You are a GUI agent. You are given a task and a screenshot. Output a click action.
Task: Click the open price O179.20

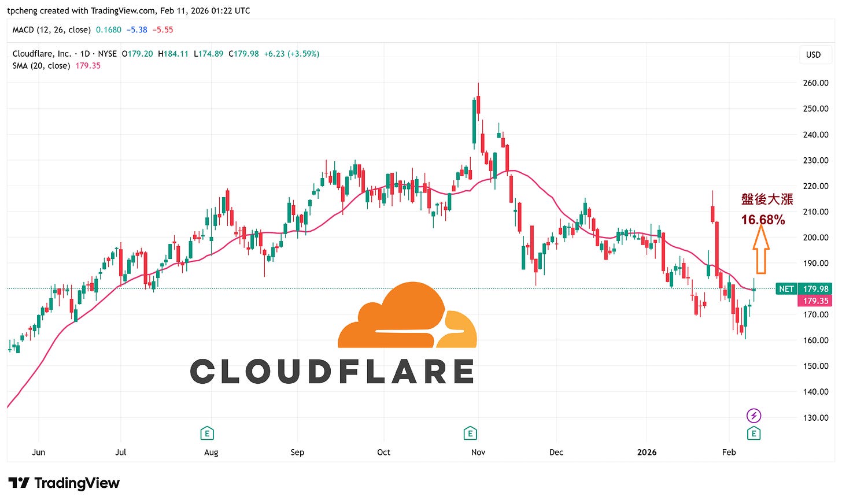[x=137, y=54]
